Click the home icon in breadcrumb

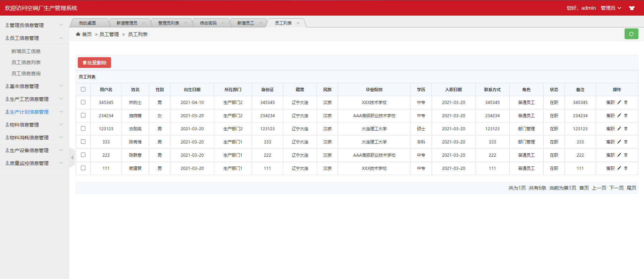(x=78, y=34)
